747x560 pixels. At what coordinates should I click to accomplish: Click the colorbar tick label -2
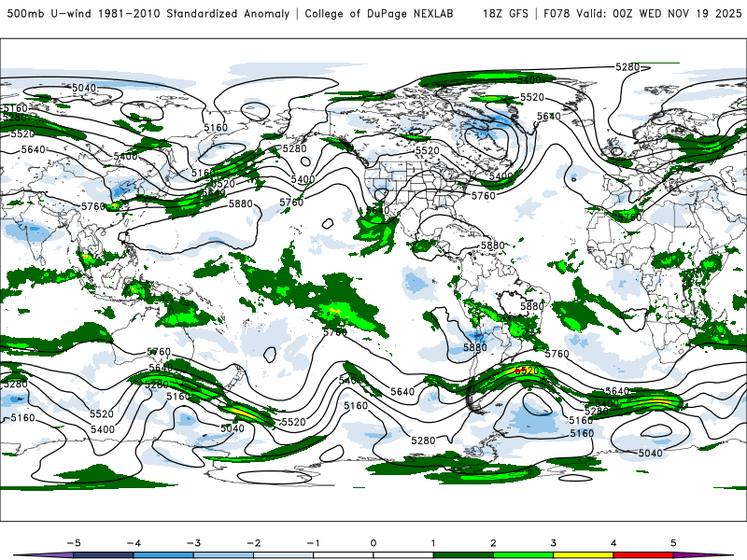point(253,543)
